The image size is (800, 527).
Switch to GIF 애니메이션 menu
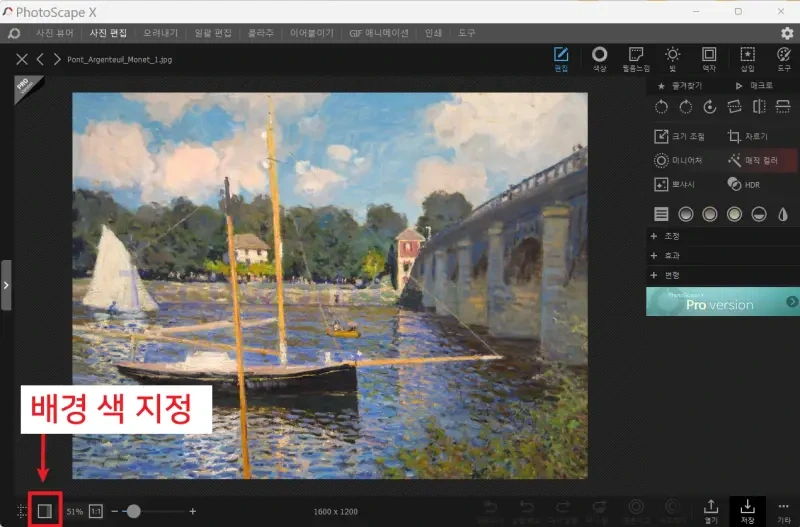379,33
